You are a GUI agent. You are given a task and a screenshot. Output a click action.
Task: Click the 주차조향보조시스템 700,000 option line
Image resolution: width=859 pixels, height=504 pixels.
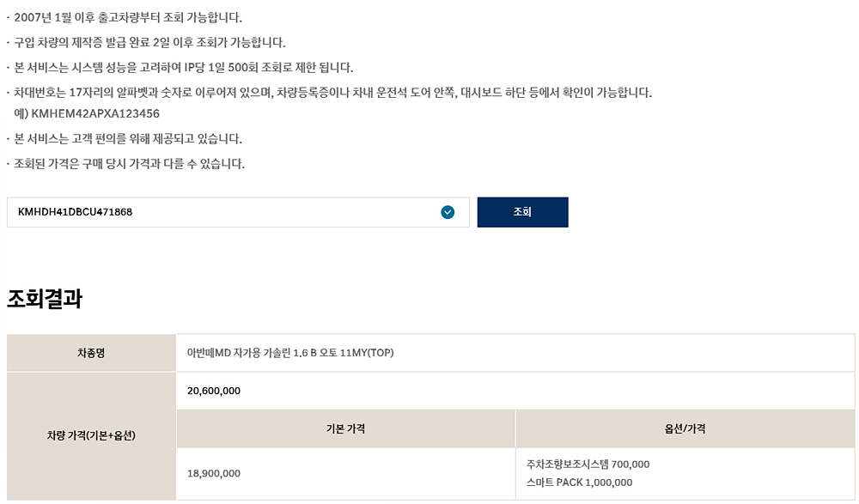588,465
